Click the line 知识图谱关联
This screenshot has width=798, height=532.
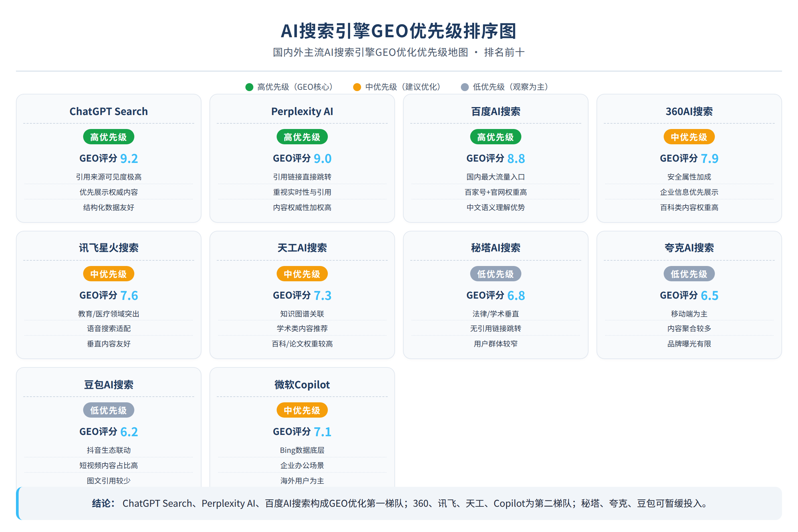point(302,314)
